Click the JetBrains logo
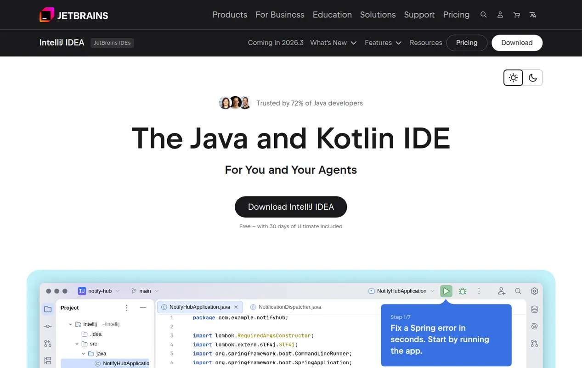The height and width of the screenshot is (368, 588). click(74, 15)
